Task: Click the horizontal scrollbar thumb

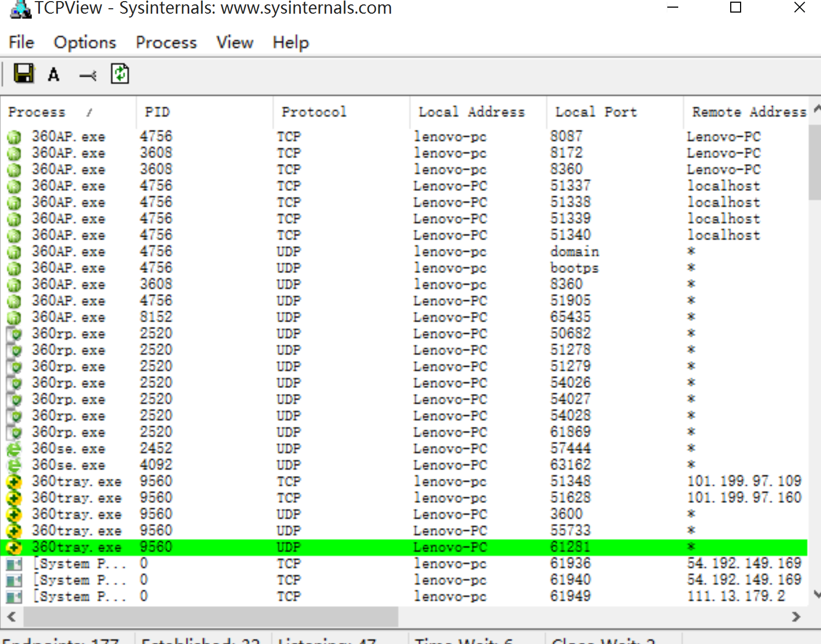Action: [x=211, y=617]
